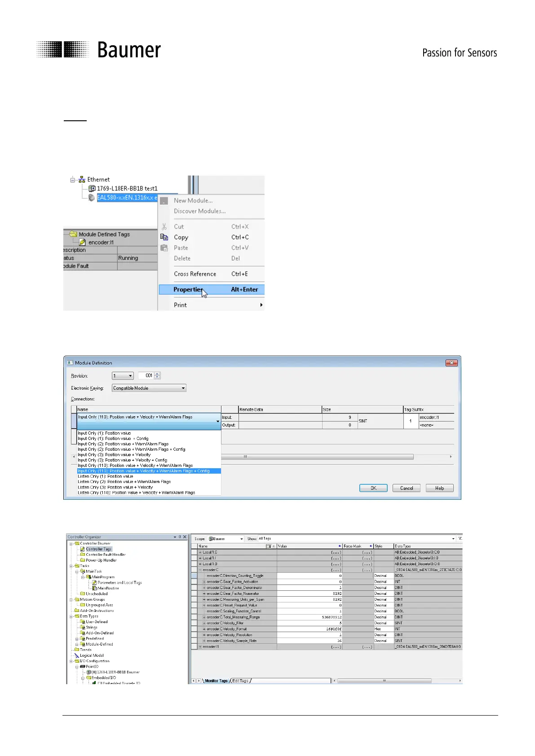Click Copy in the context menu
The image size is (535, 756).
[x=181, y=237]
